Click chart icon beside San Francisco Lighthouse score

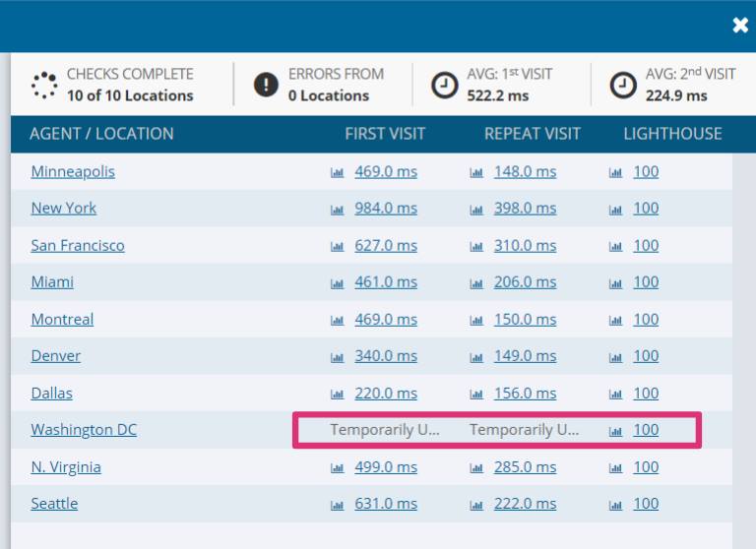coord(616,246)
